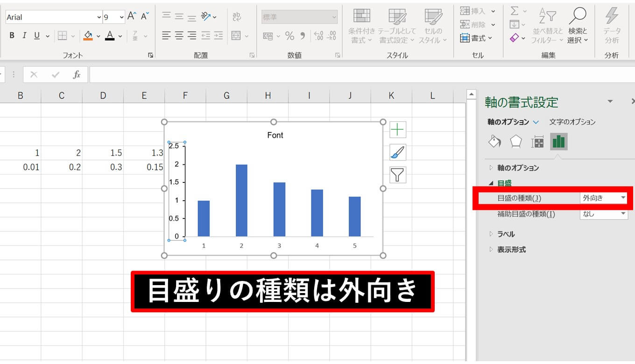Click the データ分析 button

tap(612, 26)
